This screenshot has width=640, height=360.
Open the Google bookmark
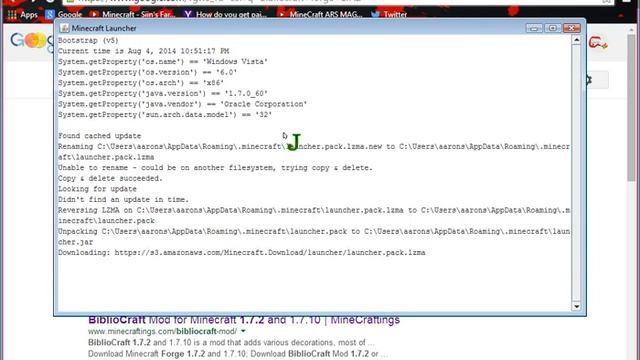(x=64, y=15)
